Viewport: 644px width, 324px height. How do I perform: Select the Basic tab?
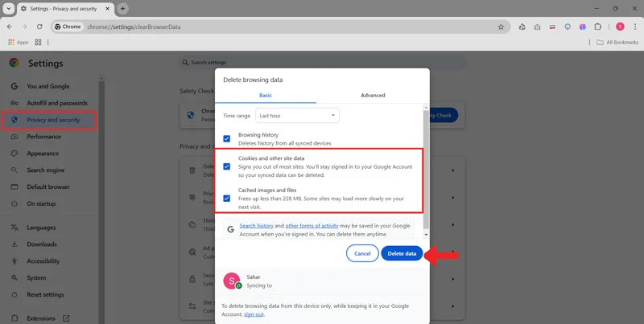coord(266,95)
